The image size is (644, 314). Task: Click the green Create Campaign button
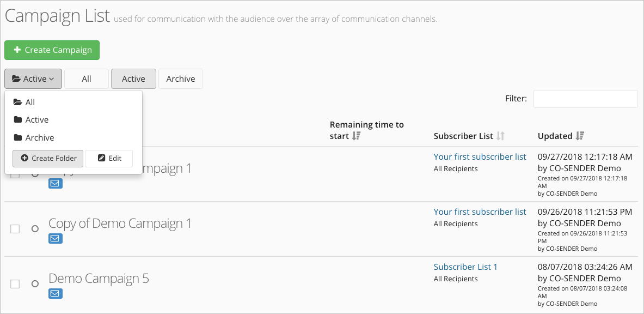pos(52,50)
